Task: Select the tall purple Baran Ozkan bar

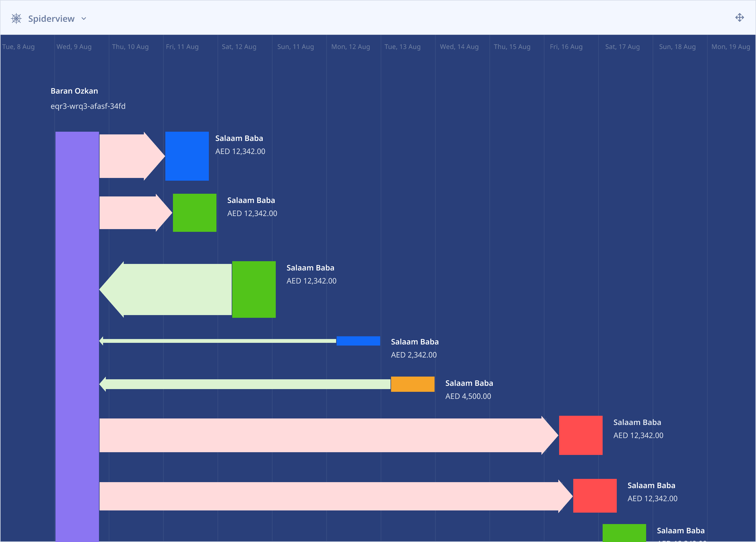Action: (77, 334)
